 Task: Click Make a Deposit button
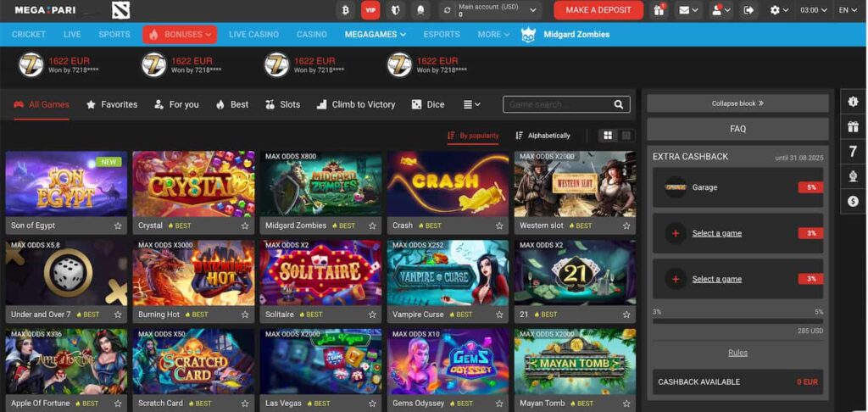click(598, 10)
